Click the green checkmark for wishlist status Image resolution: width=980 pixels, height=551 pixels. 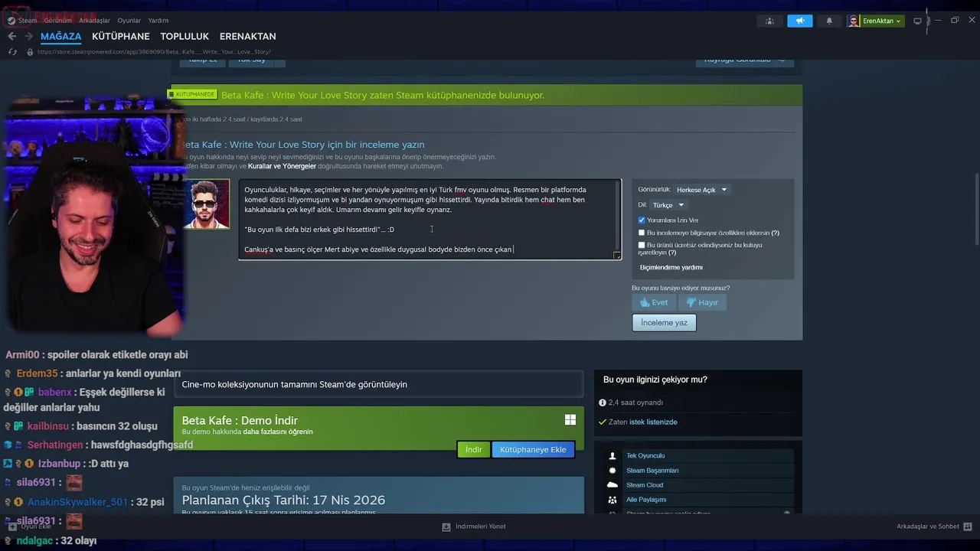603,422
